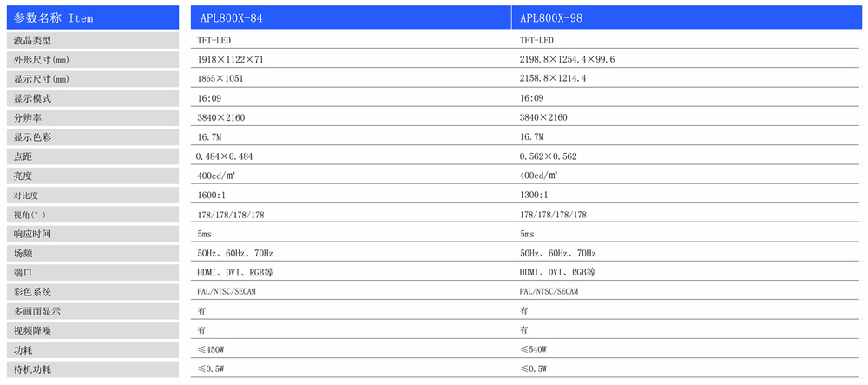Select the 彩色系统 row label
The width and height of the screenshot is (868, 385).
(x=33, y=292)
